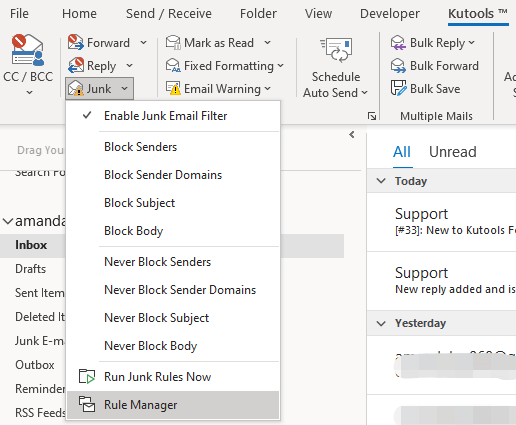Click the Kutools Reply icon
This screenshot has height=425, width=516.
(x=76, y=65)
